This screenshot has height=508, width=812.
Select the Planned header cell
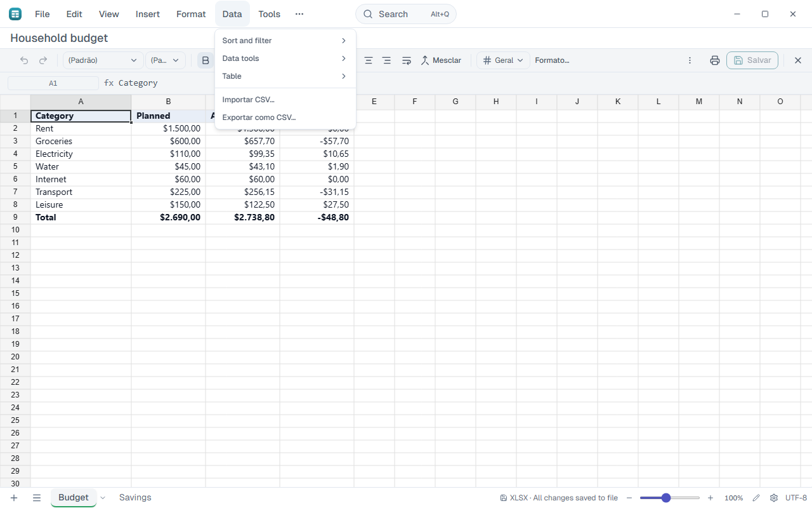point(168,116)
